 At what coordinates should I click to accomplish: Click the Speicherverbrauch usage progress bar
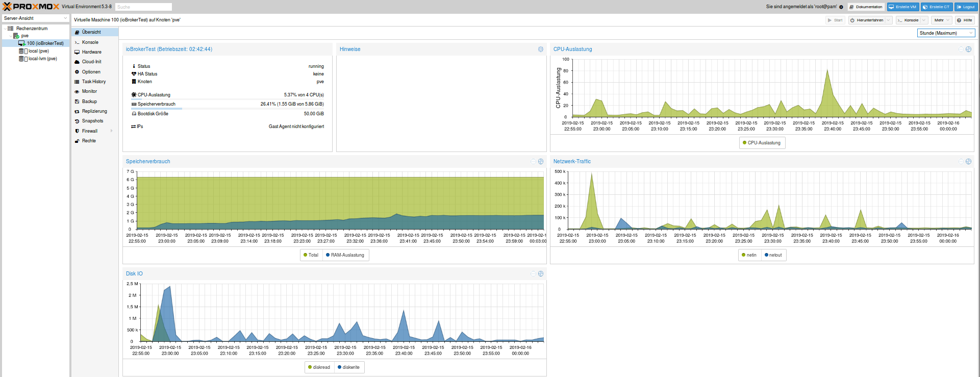tap(228, 109)
